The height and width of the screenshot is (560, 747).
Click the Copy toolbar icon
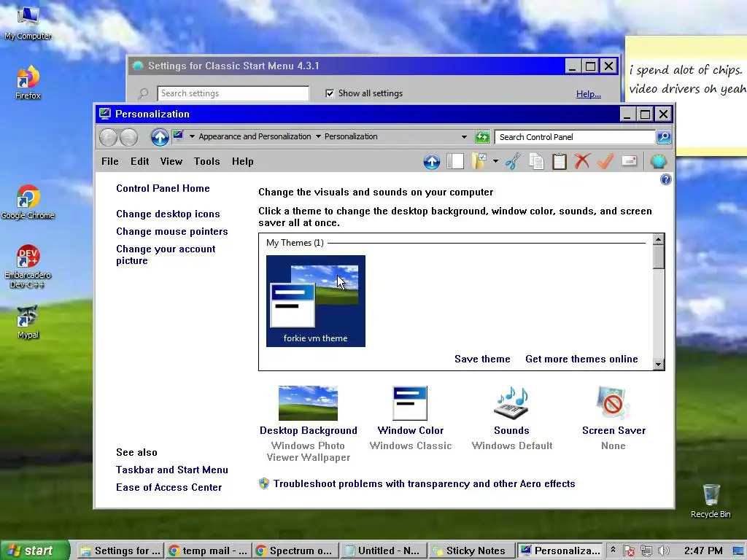(x=536, y=161)
